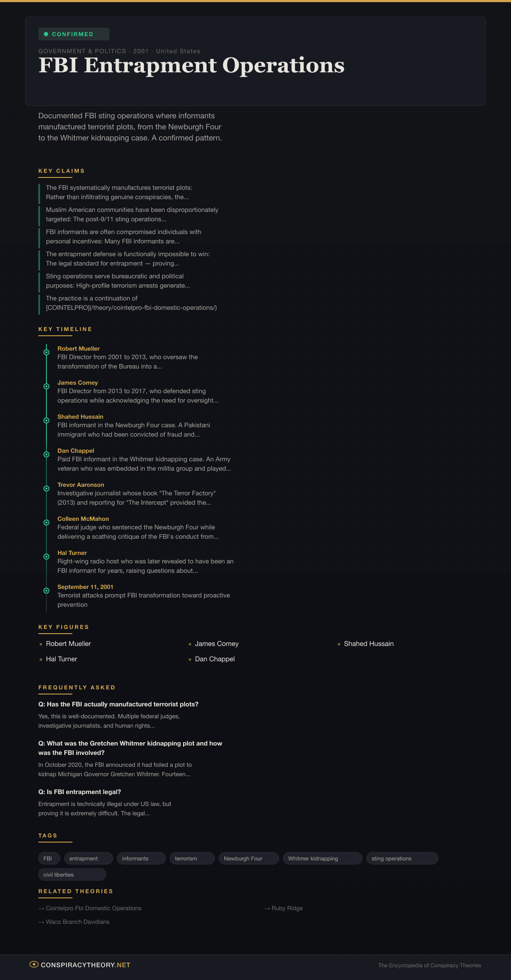The width and height of the screenshot is (511, 980).
Task: Follow the Waco Branch Davidians link
Action: (78, 922)
